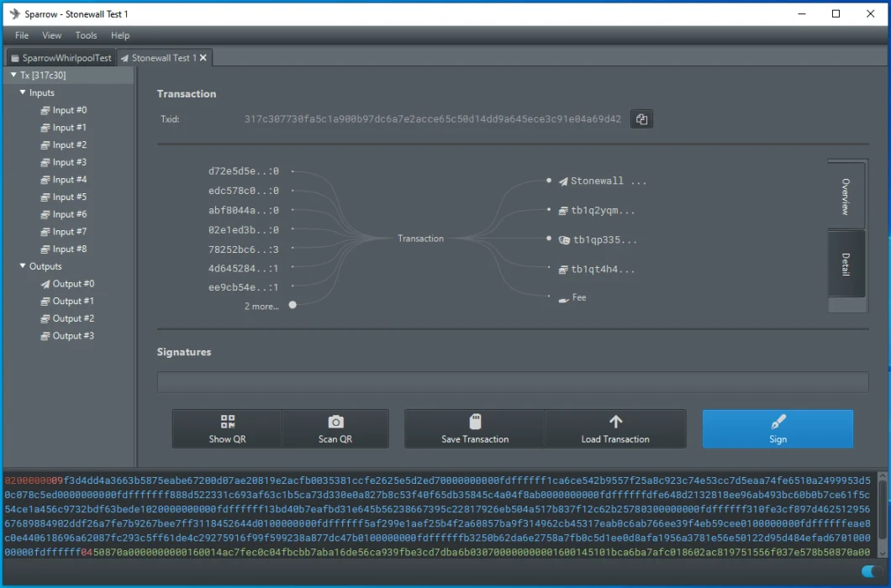Click the Show QR button
The image size is (891, 588).
(227, 428)
